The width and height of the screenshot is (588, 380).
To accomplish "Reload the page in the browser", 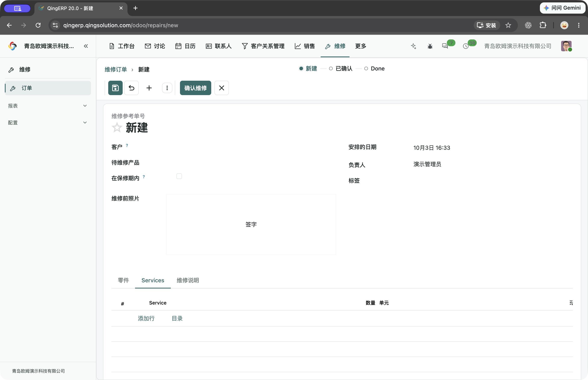I will pos(38,25).
